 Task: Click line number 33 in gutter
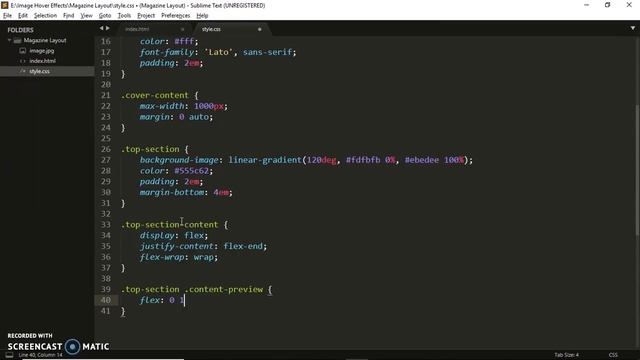pos(106,224)
